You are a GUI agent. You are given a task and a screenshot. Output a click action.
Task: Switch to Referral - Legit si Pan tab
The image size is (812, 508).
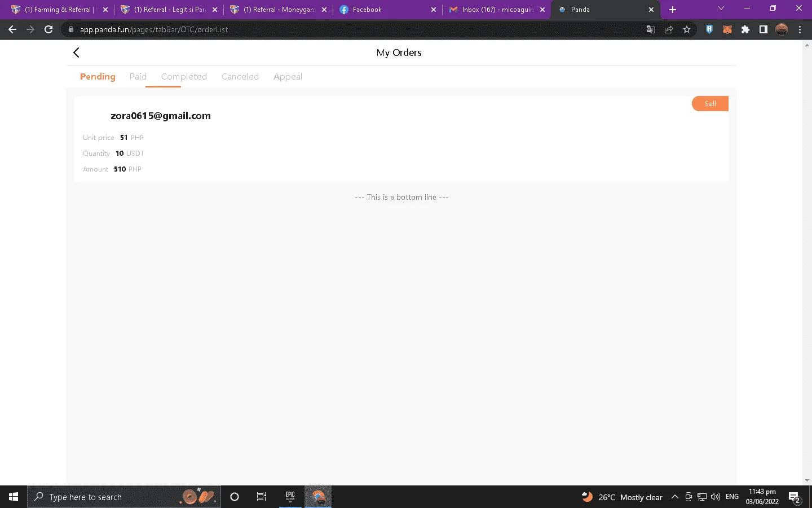pos(169,10)
